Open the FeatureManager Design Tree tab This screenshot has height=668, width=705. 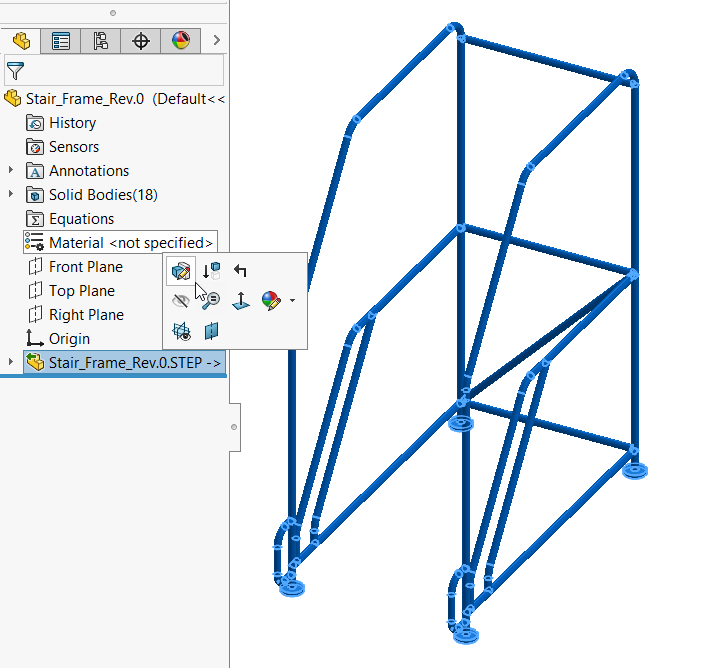point(21,41)
